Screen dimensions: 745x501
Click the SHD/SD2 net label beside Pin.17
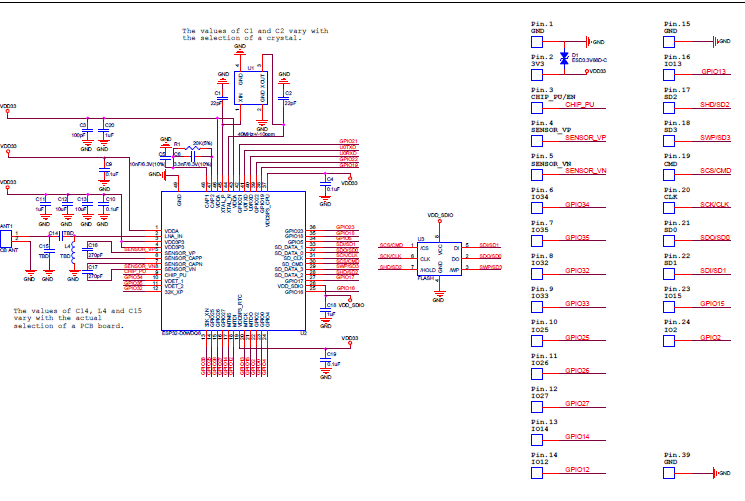tap(715, 105)
